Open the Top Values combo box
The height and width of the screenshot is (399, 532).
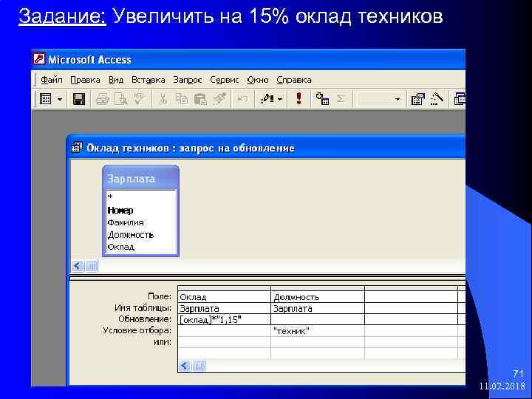(x=378, y=99)
